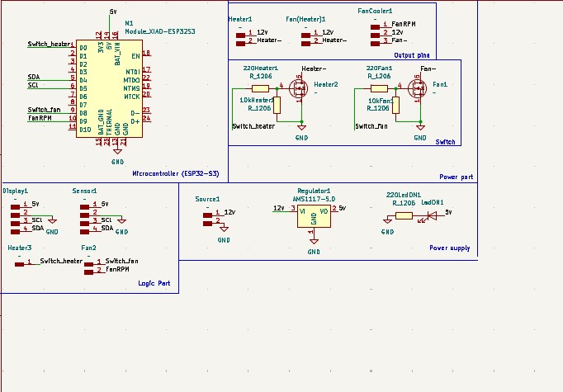Click the 'Display1' reference text
Viewport: 563px width, 392px height.
point(16,191)
